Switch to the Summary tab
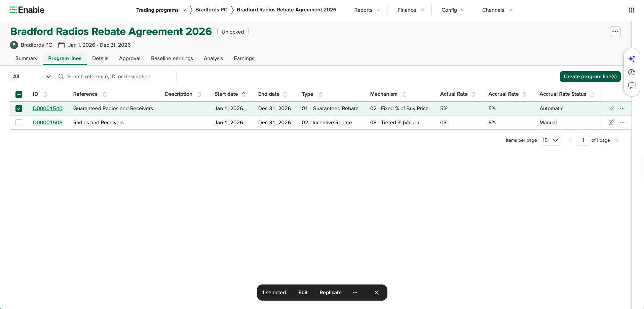This screenshot has width=644, height=309. coord(27,58)
